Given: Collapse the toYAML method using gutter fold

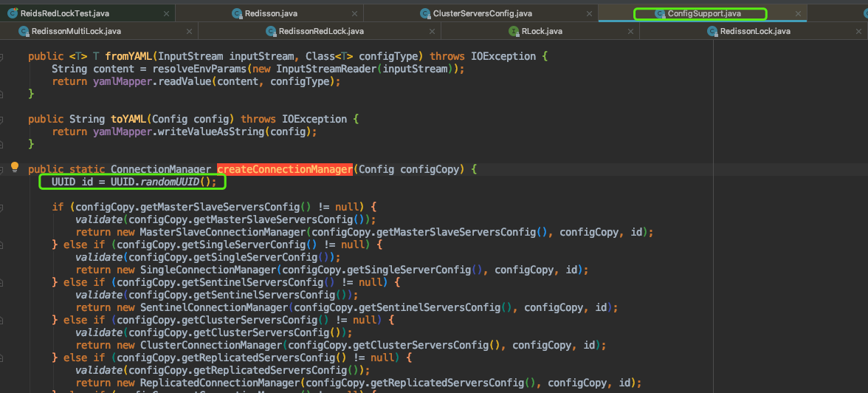Looking at the screenshot, I should (x=3, y=119).
